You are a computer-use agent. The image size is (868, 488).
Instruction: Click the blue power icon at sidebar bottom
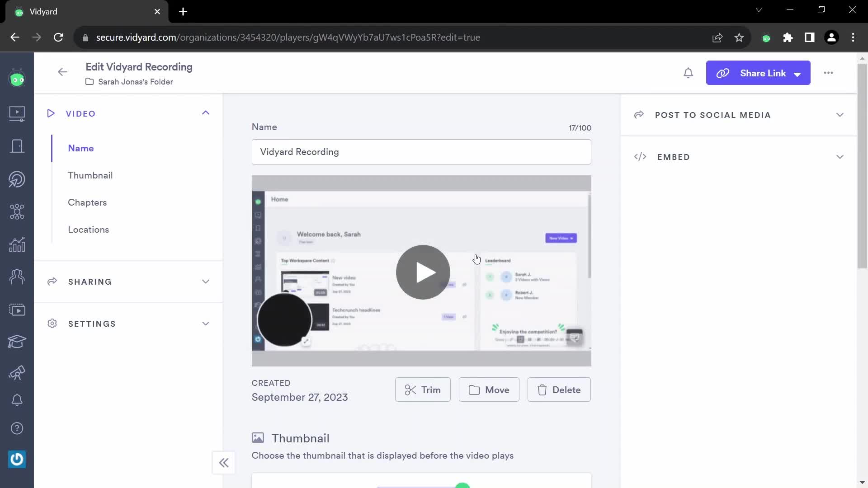pos(17,459)
